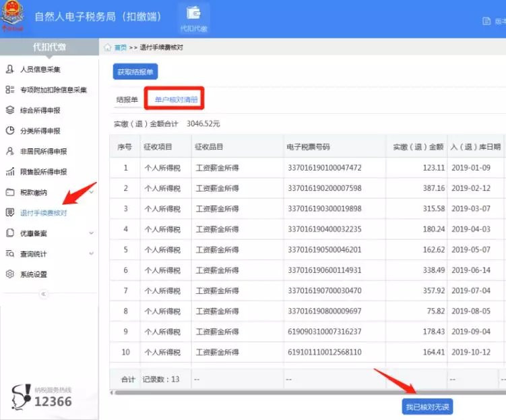
Task: Expand the 税款缴纳 submenu chevron
Action: 92,192
